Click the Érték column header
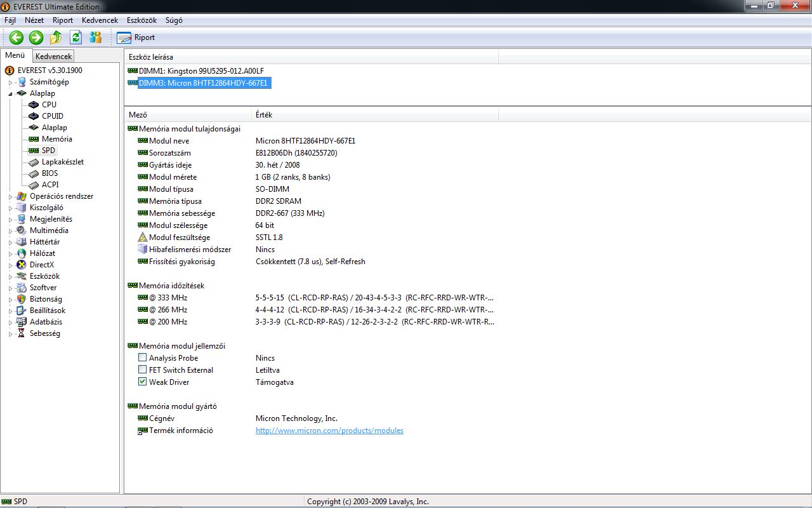Viewport: 812px width, 508px height. coord(264,115)
